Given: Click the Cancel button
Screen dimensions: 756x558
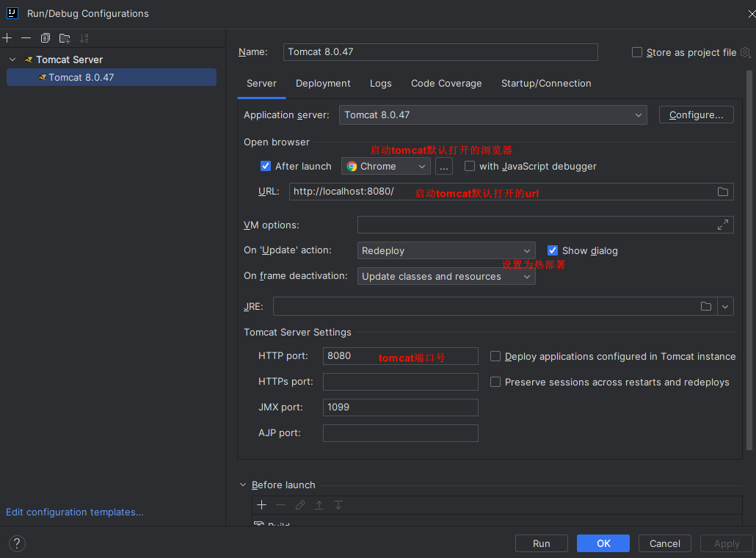Looking at the screenshot, I should (x=665, y=543).
